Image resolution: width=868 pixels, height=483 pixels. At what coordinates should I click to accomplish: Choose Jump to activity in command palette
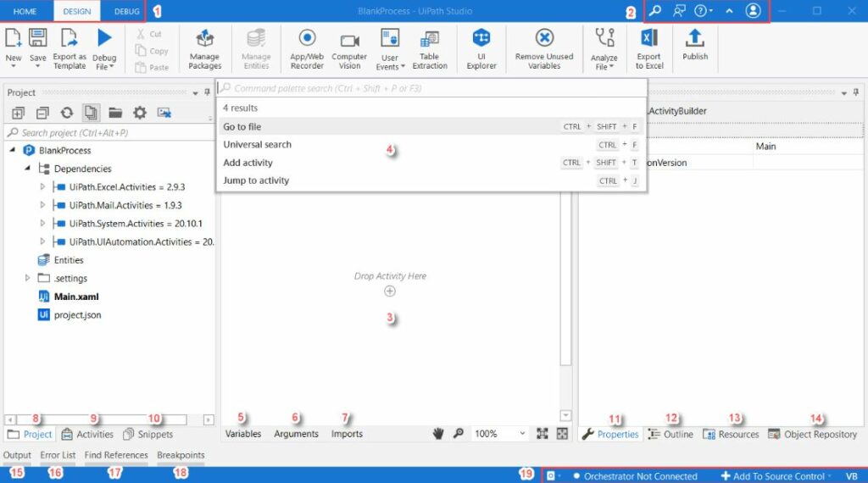click(x=431, y=180)
